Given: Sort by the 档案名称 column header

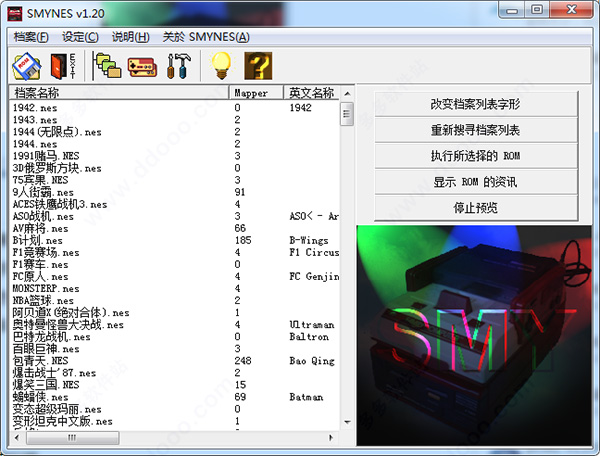Looking at the screenshot, I should point(119,93).
